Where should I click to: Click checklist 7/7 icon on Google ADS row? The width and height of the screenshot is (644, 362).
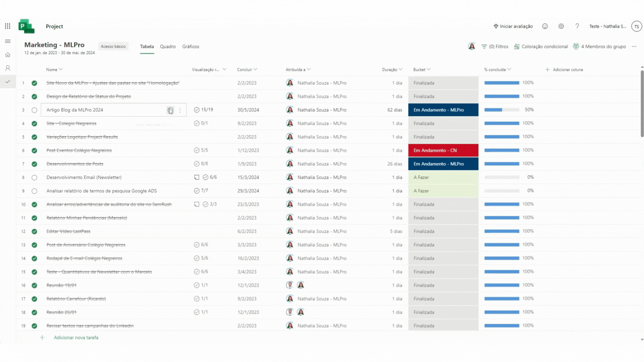(x=197, y=191)
